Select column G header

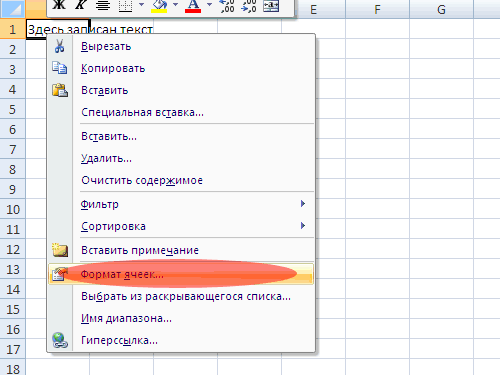(441, 9)
